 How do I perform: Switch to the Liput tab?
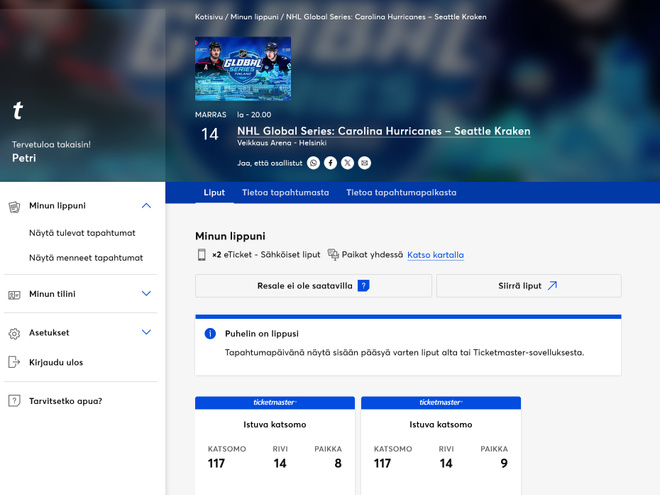(214, 193)
